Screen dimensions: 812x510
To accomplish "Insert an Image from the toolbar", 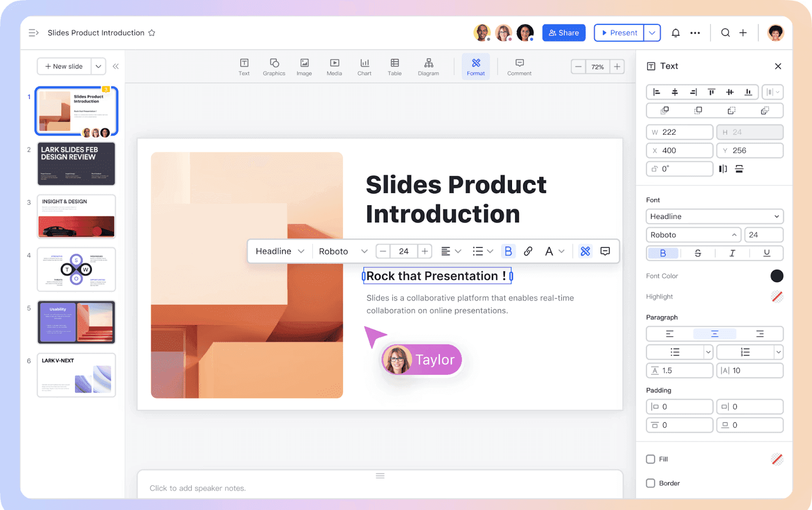I will [304, 67].
